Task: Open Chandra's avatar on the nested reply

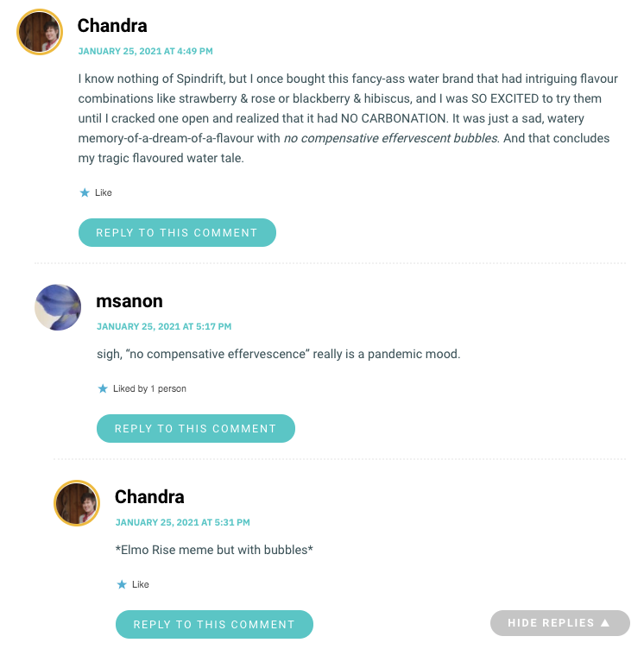Action: point(77,503)
